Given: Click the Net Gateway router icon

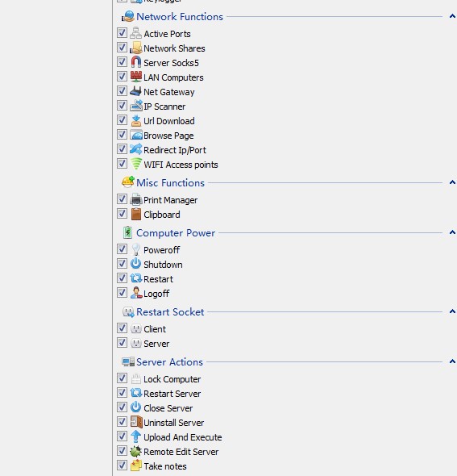Looking at the screenshot, I should tap(135, 91).
